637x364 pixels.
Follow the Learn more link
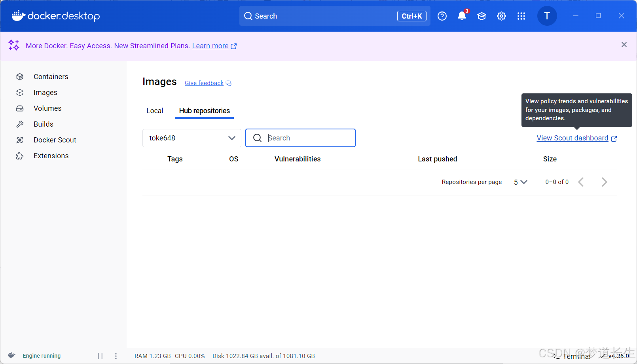click(x=210, y=46)
